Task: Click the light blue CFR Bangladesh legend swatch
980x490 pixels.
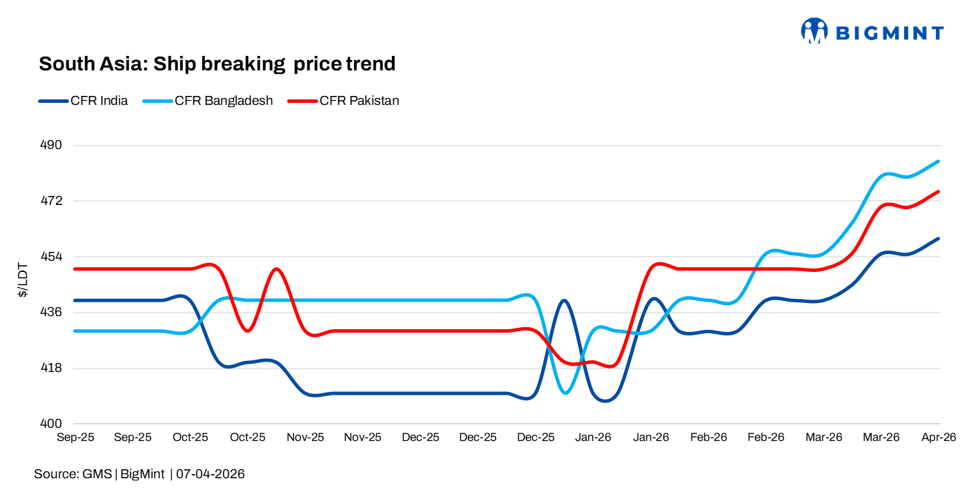Action: 157,101
